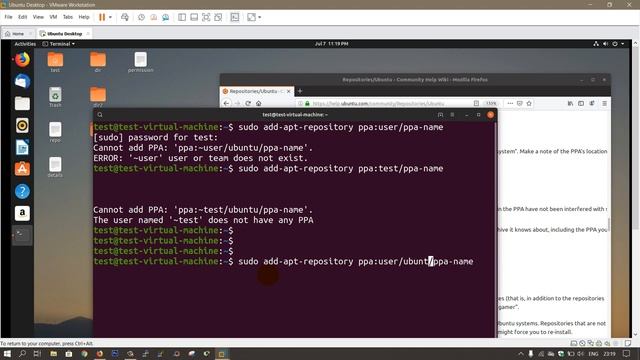Switch to Unity mode via VMware toolbar icon

tap(218, 17)
